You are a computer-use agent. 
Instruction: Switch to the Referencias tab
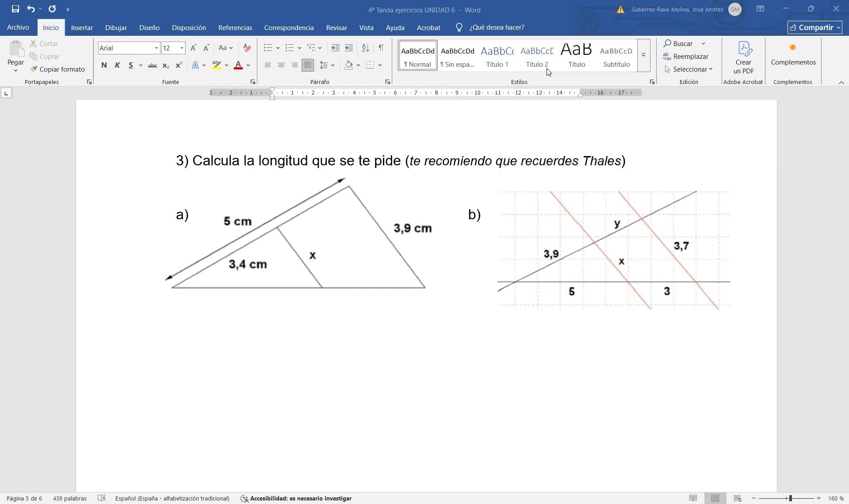coord(235,27)
